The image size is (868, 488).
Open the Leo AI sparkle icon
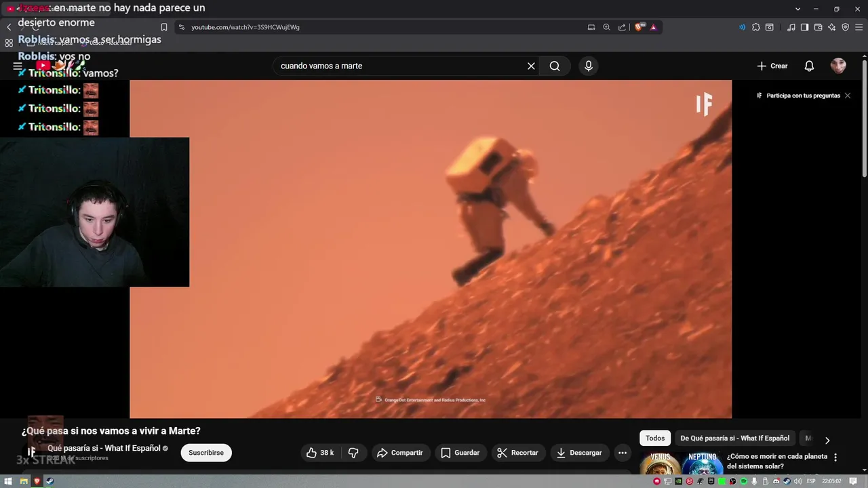coord(832,27)
